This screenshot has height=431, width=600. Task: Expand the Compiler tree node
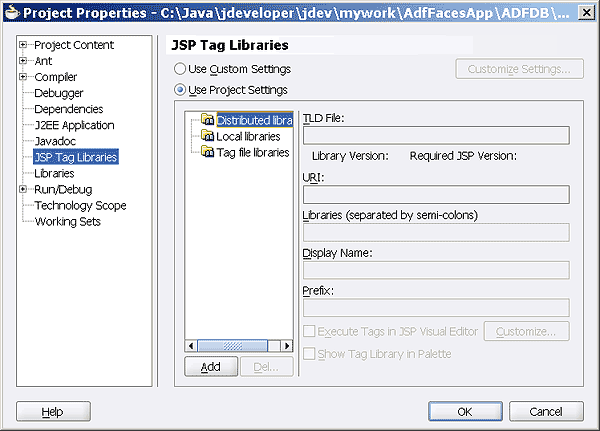pos(23,78)
